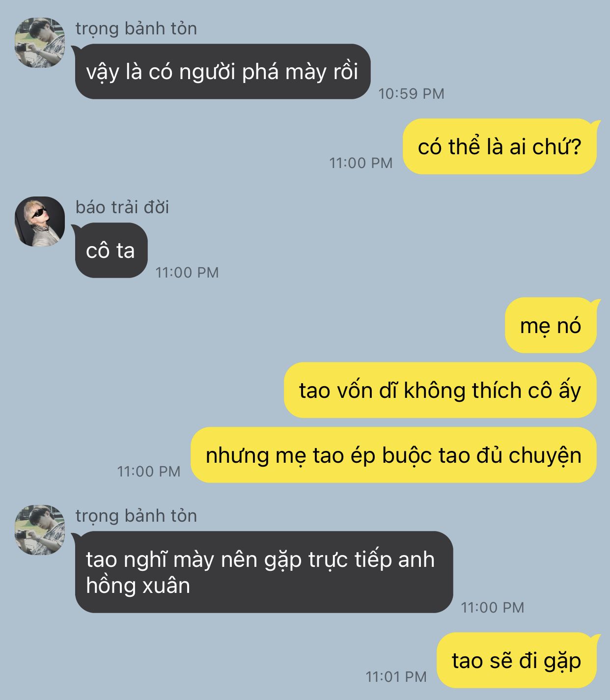
Task: Select message 'vậy là có người phá mày rồi'
Action: (x=222, y=72)
